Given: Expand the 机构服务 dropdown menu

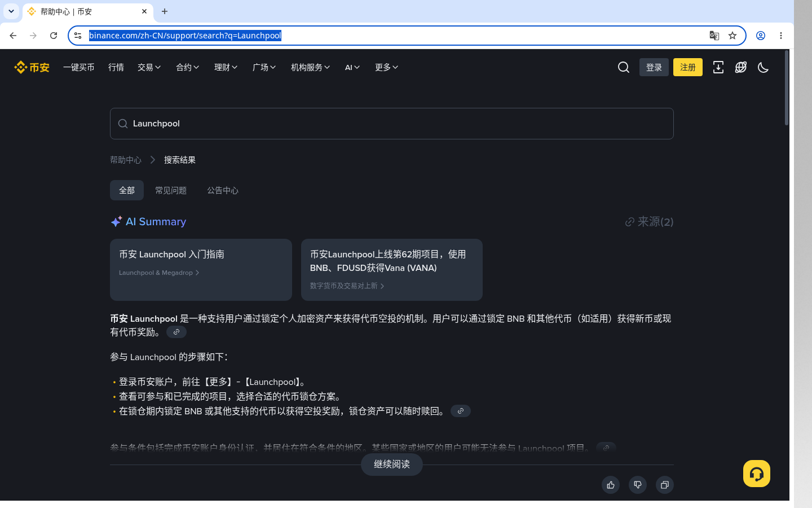Looking at the screenshot, I should tap(311, 67).
